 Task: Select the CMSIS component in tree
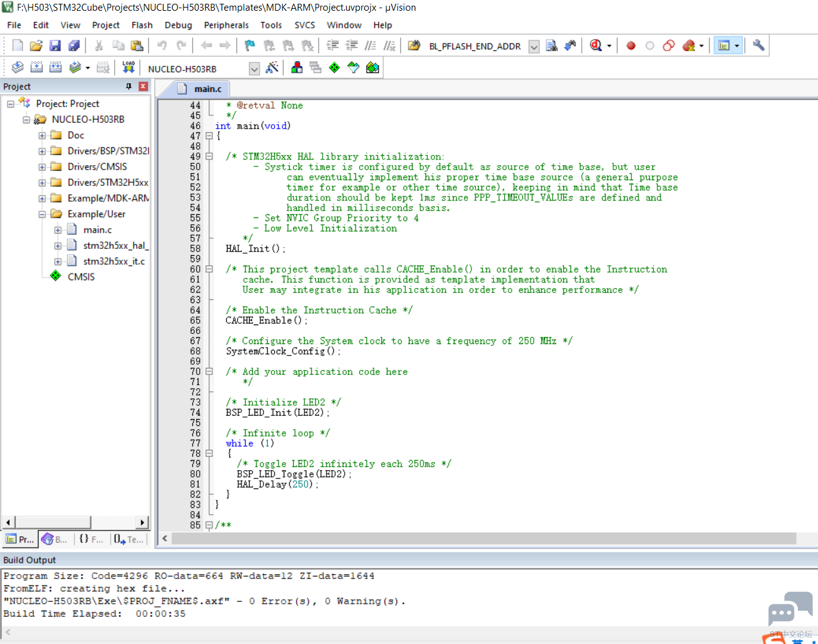click(x=81, y=277)
